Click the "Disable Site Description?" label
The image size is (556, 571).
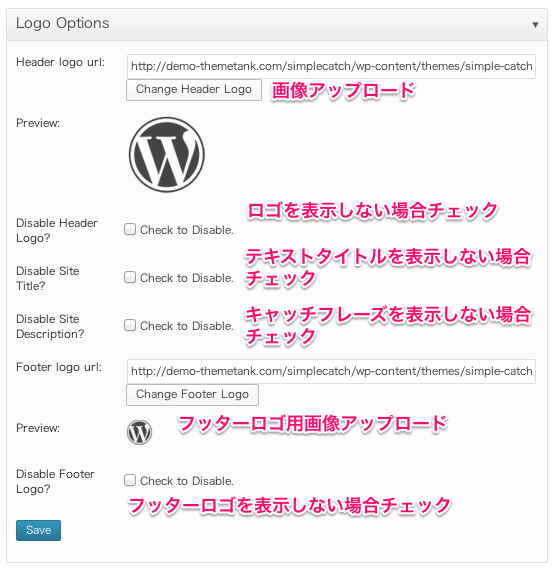tap(50, 326)
